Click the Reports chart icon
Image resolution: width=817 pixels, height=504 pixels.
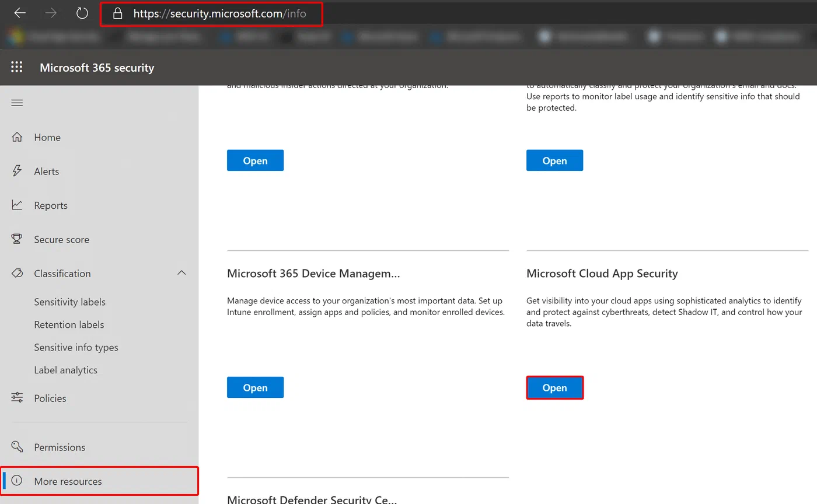[x=17, y=205]
